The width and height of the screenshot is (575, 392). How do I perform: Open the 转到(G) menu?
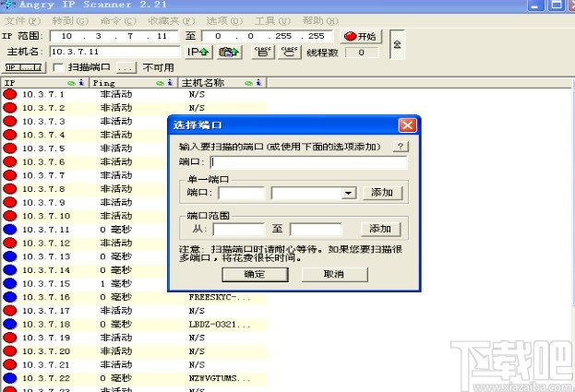tap(70, 21)
